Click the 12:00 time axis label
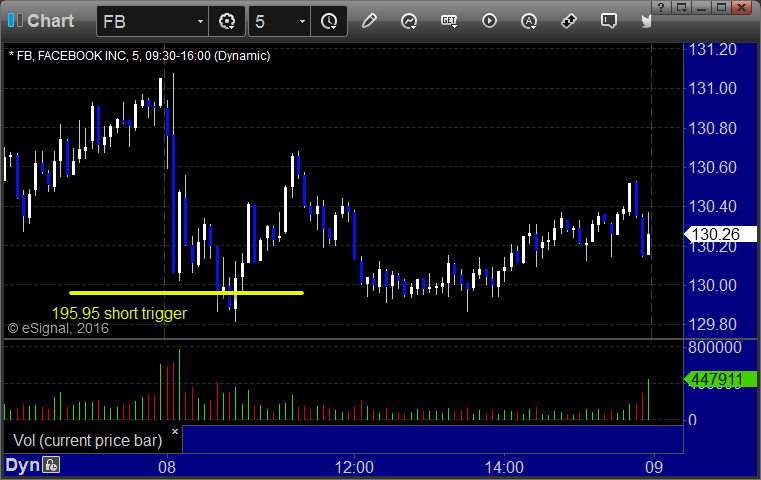Viewport: 761px width, 480px height. coord(354,467)
